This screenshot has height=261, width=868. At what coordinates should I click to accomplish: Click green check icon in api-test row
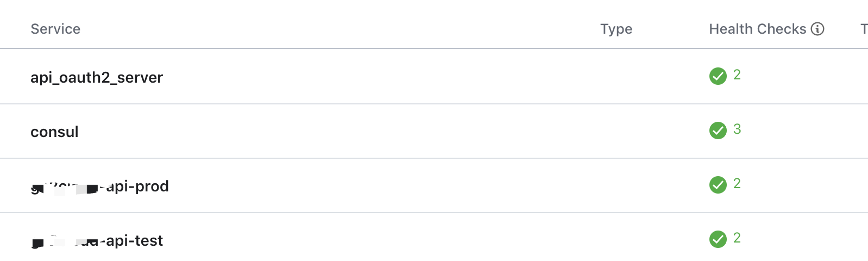(x=718, y=239)
